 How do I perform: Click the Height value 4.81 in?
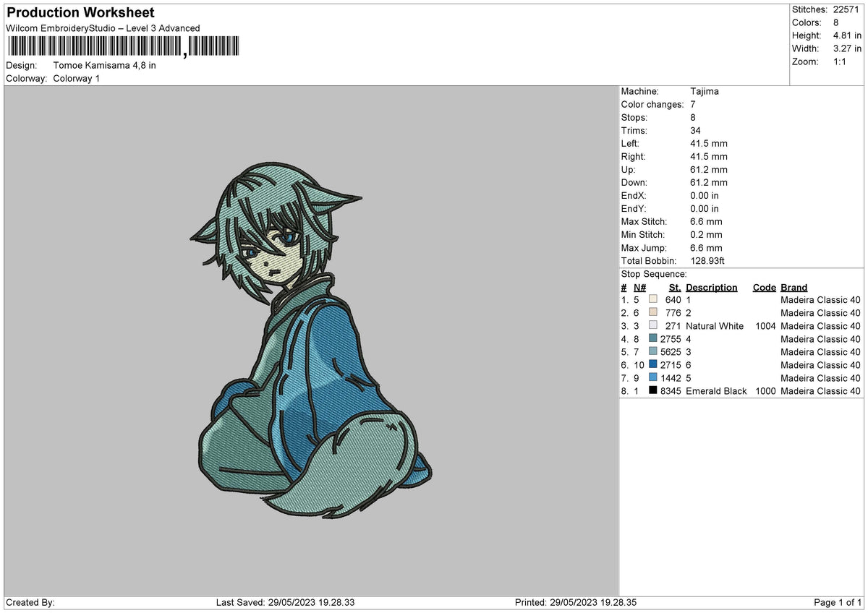847,35
